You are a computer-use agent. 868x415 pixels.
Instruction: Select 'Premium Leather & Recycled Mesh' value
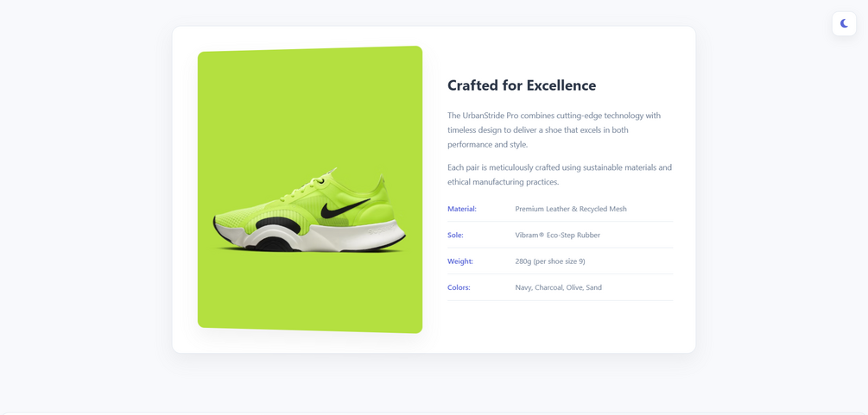[571, 209]
